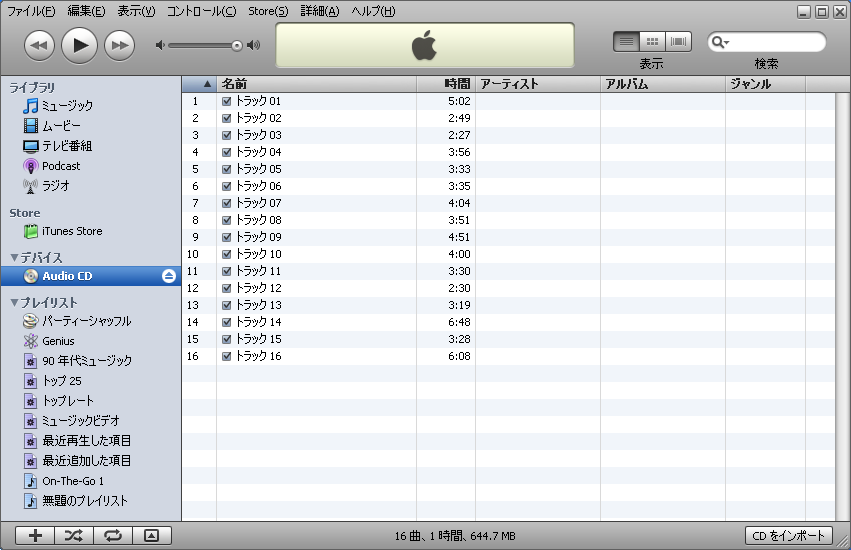Select Audio CD device
Screen dimensions: 851x550
91,276
